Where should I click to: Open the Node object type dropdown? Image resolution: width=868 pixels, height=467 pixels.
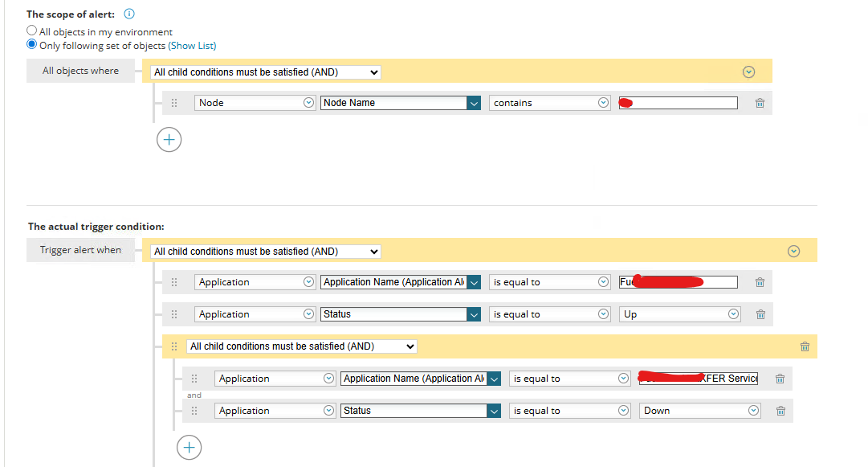(255, 103)
